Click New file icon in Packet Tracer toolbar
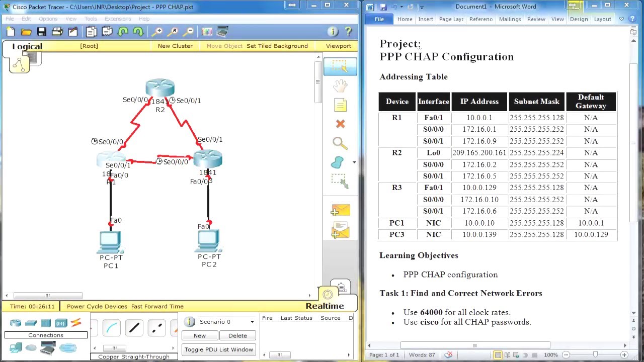The image size is (644, 362). click(x=11, y=32)
